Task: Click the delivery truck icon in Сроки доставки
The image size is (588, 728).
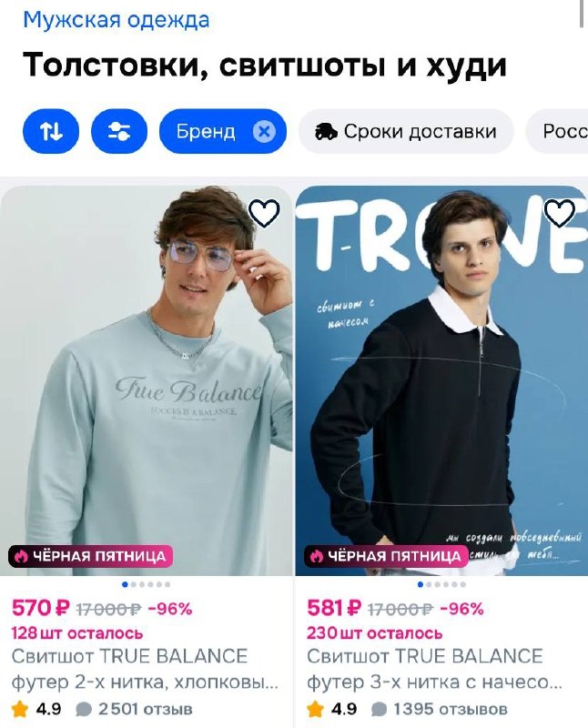Action: point(326,132)
